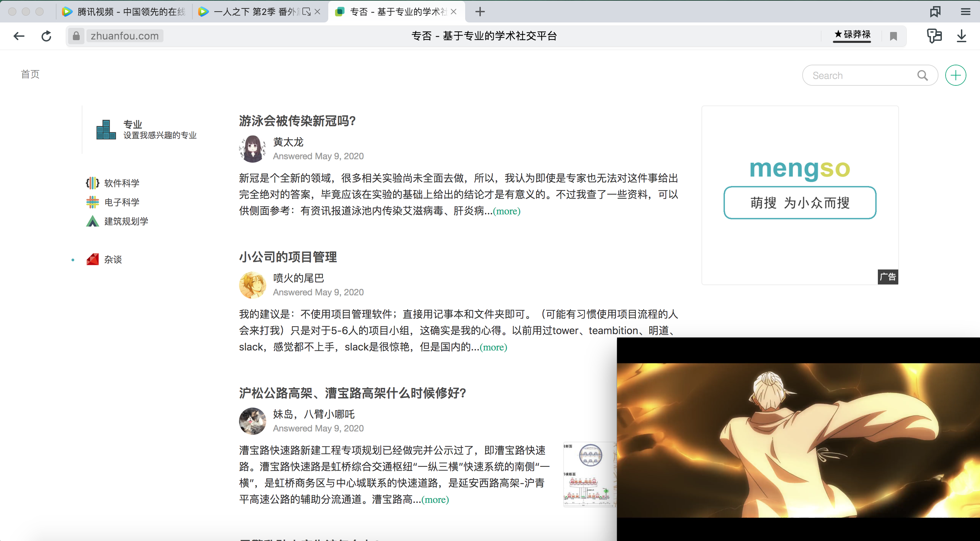This screenshot has height=541, width=980.
Task: Click the 腾讯视频 tab's play icon
Action: (67, 12)
